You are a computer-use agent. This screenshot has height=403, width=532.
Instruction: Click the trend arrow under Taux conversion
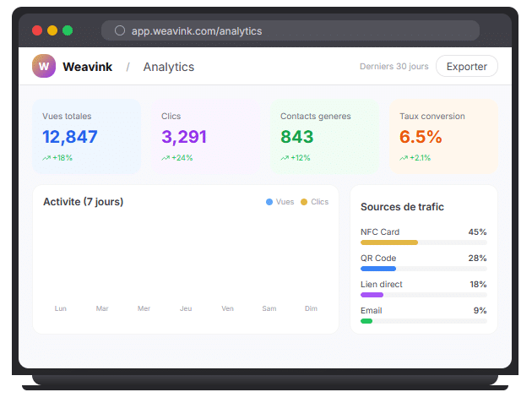pyautogui.click(x=404, y=158)
